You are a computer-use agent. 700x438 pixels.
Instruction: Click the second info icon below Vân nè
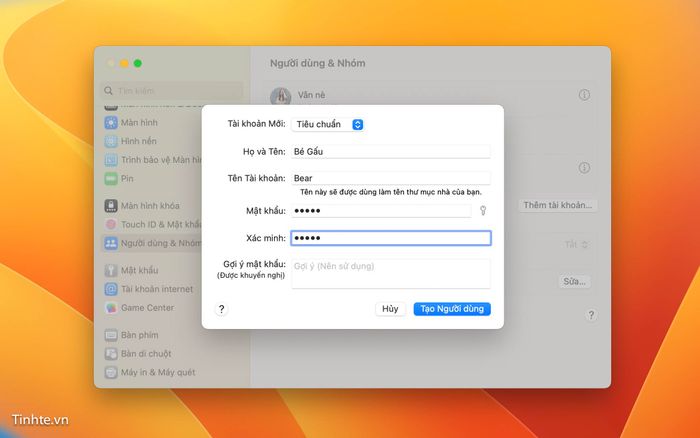pyautogui.click(x=584, y=168)
